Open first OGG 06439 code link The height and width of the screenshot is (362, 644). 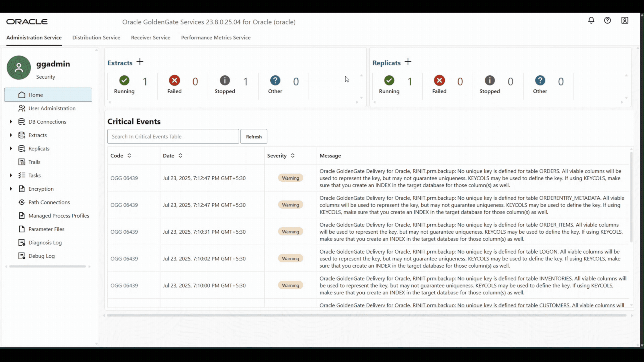click(x=124, y=178)
